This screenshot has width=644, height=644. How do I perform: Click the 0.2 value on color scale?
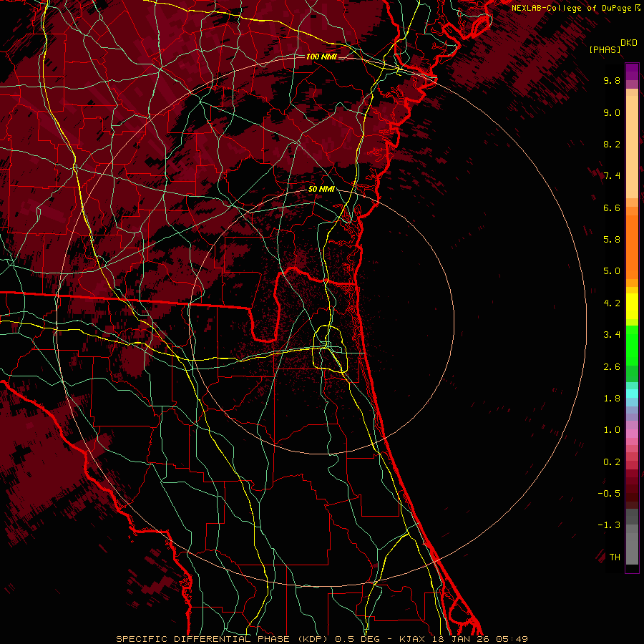(612, 462)
